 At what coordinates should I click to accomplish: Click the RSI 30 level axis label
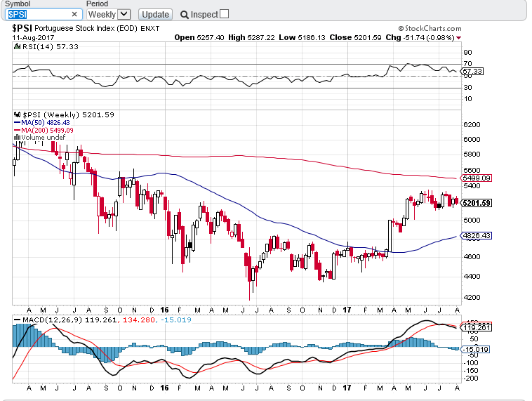[x=468, y=88]
